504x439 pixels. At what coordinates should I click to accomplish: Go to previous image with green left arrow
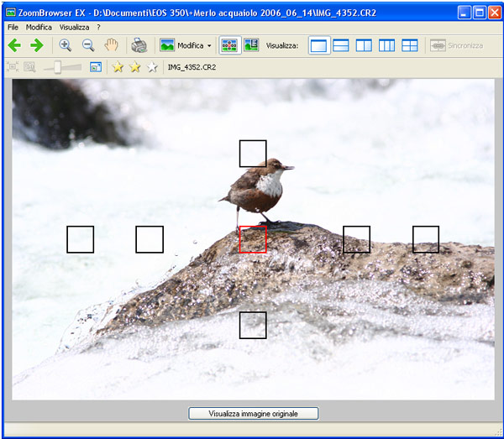14,45
